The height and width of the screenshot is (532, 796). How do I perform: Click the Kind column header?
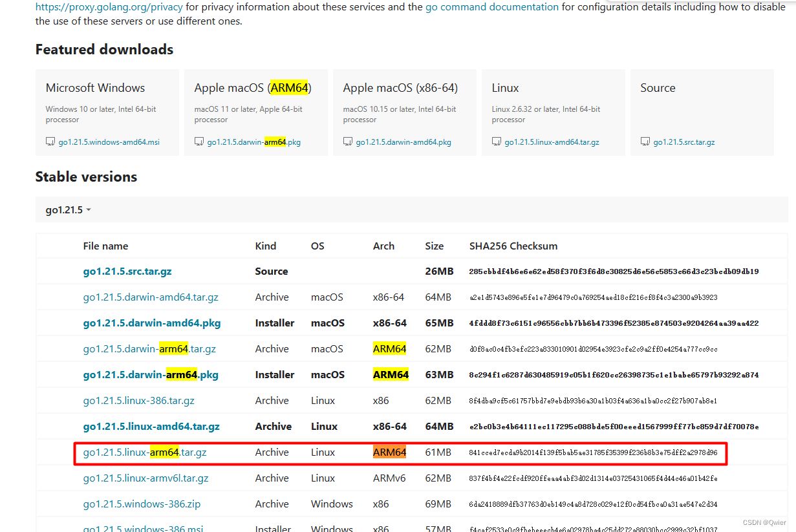click(x=266, y=246)
